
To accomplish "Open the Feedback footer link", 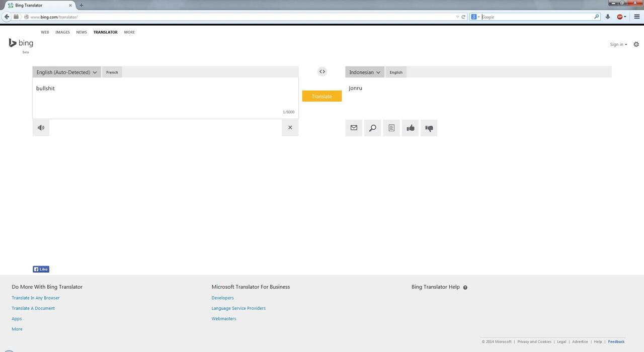I will coord(616,342).
